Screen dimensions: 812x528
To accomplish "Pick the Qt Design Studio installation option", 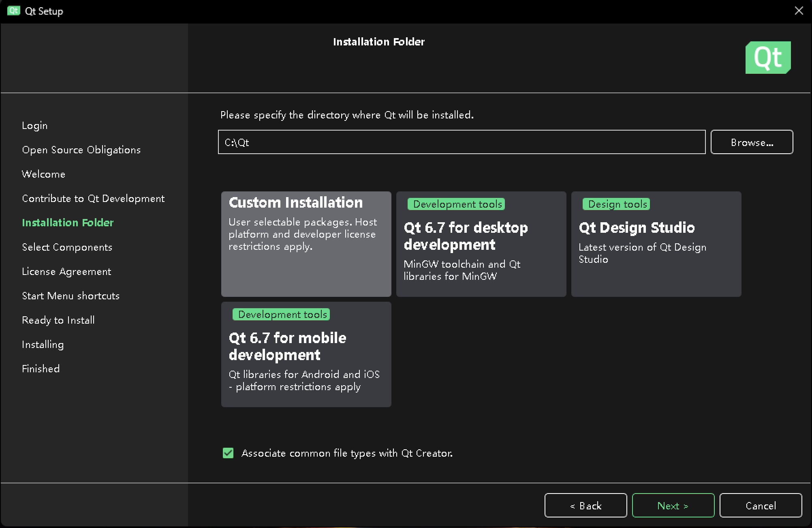I will [x=656, y=244].
